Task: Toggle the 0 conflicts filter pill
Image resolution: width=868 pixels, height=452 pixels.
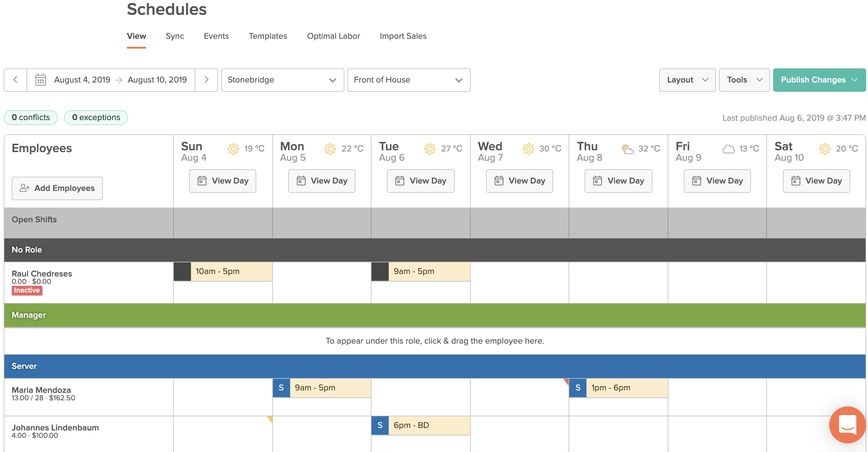Action: 31,118
